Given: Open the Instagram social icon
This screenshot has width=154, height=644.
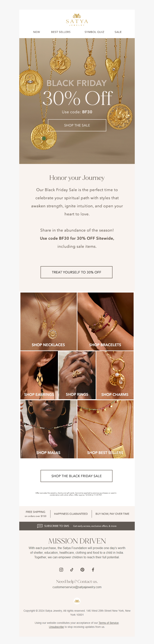Looking at the screenshot, I should point(61,569).
